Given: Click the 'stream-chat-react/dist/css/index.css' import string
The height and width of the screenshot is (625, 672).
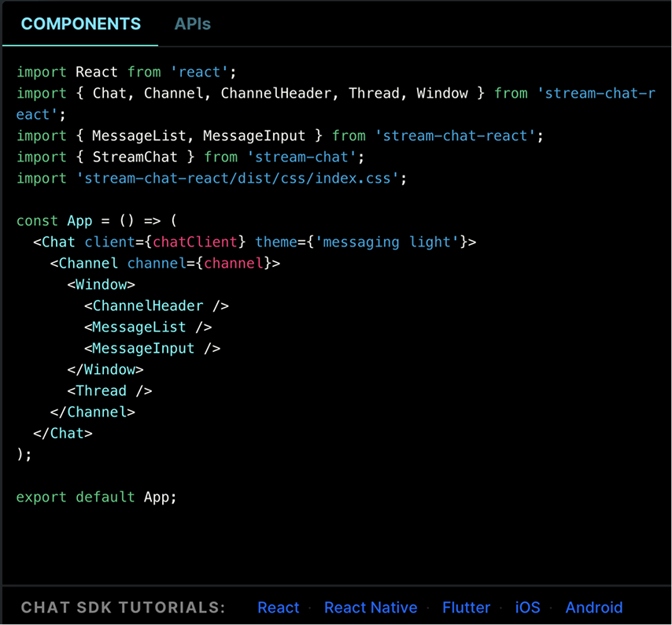Looking at the screenshot, I should tap(238, 179).
